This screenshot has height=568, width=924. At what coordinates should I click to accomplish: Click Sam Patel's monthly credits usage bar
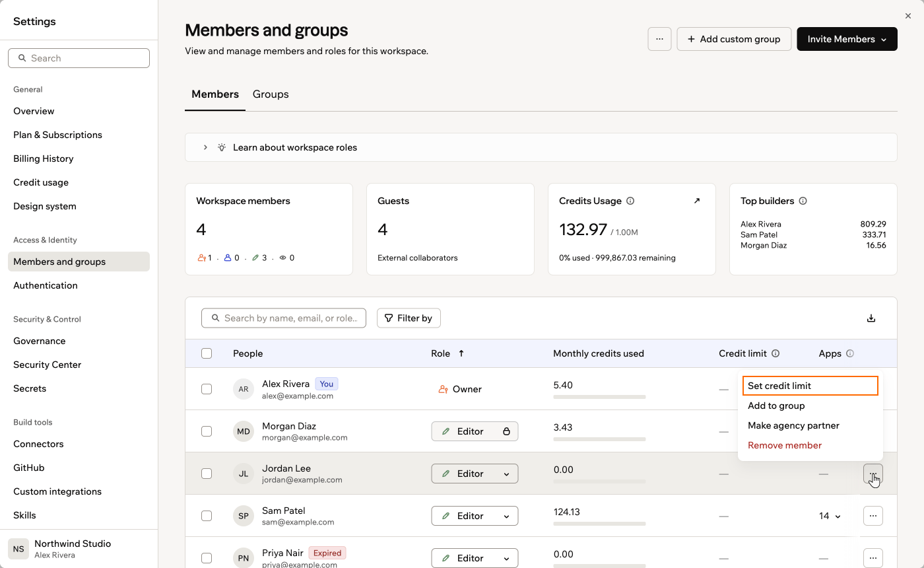[599, 524]
